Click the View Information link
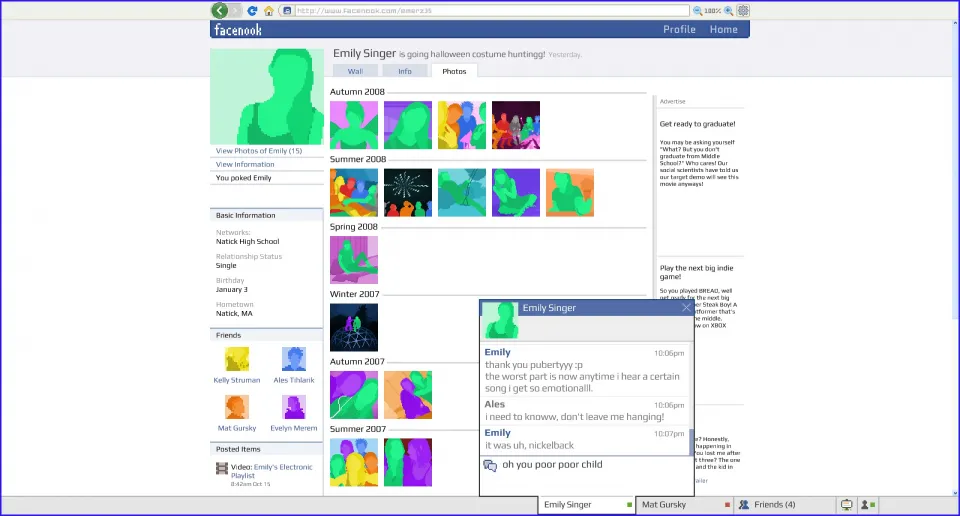The width and height of the screenshot is (960, 516). coord(245,164)
